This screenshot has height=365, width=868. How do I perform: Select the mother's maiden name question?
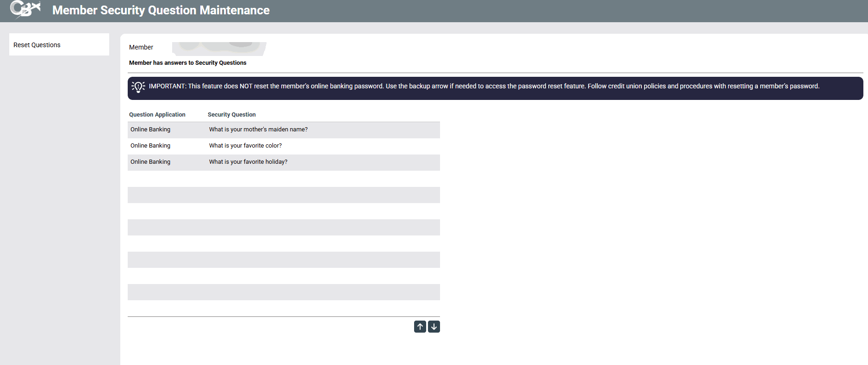coord(258,130)
